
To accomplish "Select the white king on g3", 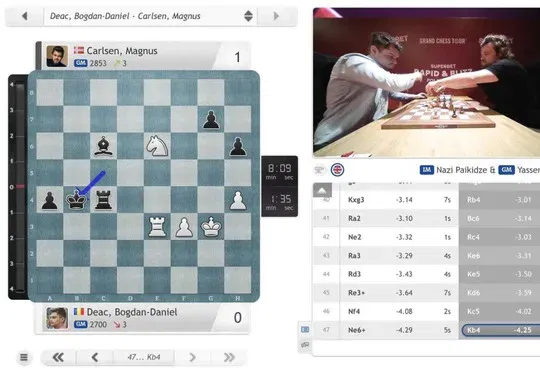I will [211, 226].
